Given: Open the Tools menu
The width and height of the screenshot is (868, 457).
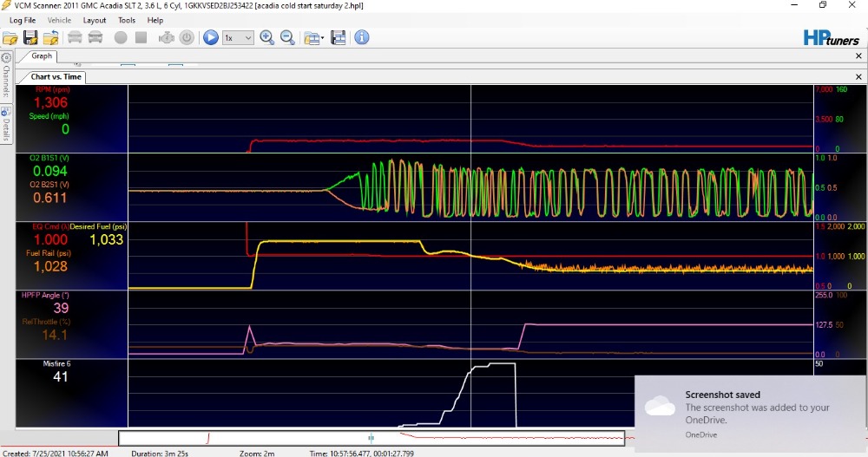Looking at the screenshot, I should click(127, 20).
